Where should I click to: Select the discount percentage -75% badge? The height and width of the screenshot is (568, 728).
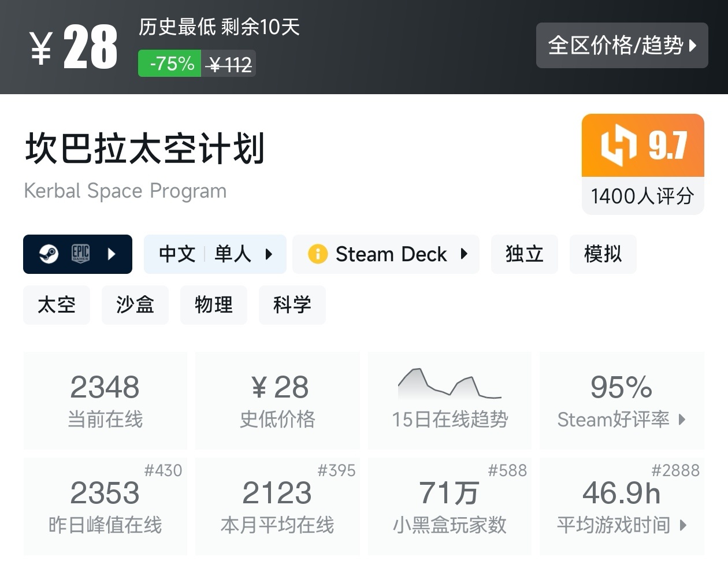(x=168, y=64)
